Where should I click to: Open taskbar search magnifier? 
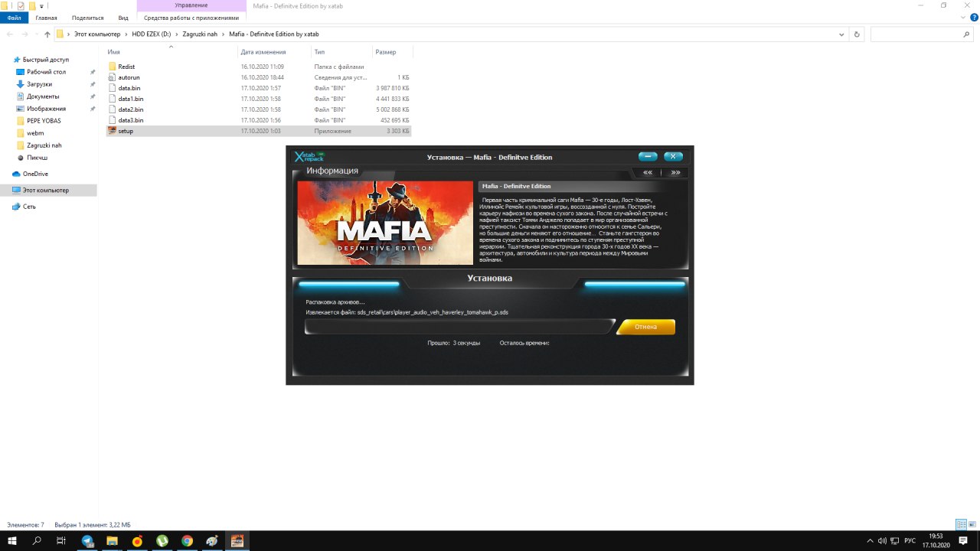tap(37, 541)
